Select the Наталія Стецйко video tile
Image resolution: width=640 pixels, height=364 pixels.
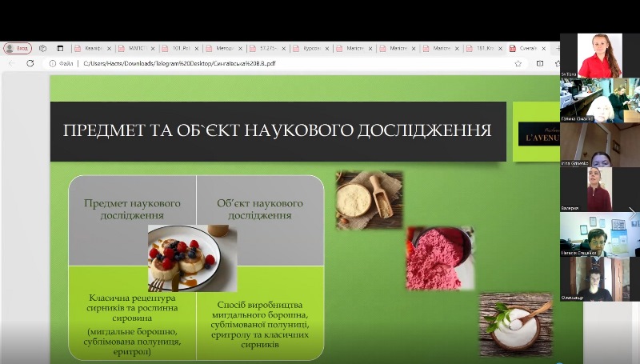[x=600, y=234]
